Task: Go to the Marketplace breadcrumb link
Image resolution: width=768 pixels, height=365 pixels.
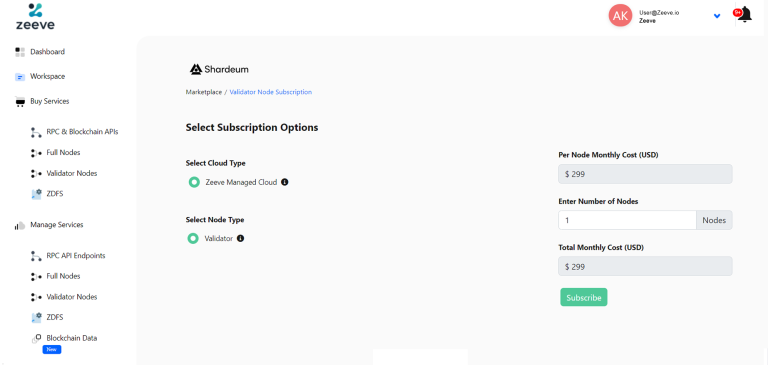Action: 204,92
